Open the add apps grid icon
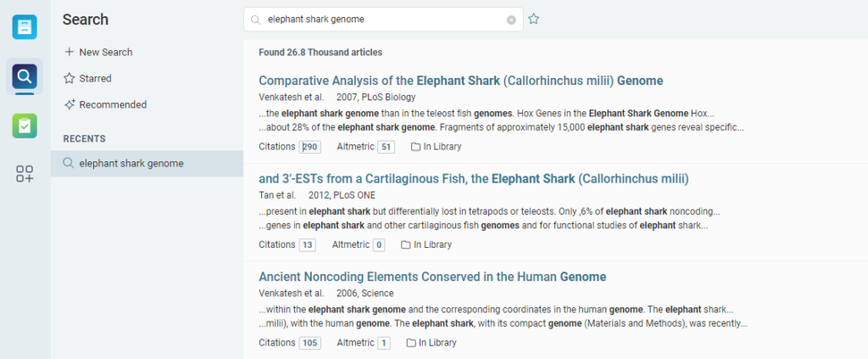This screenshot has width=868, height=359. click(25, 174)
